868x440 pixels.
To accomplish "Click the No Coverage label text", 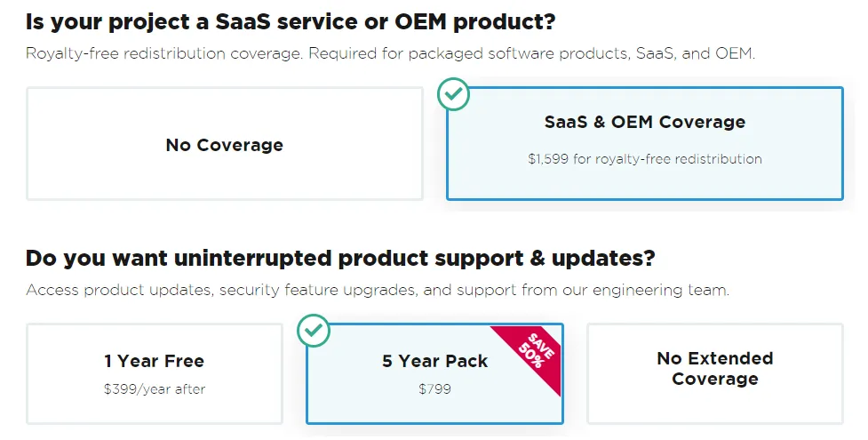I will pyautogui.click(x=224, y=145).
